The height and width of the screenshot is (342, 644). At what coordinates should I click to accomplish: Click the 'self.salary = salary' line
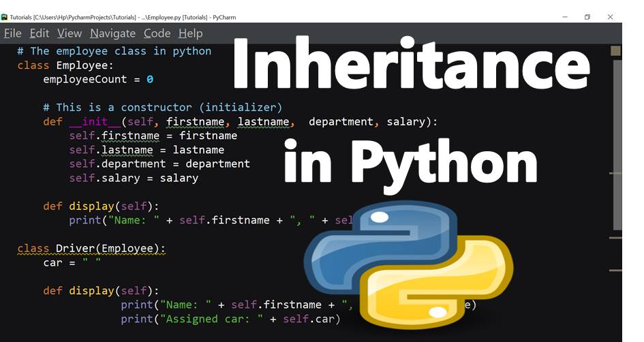pyautogui.click(x=134, y=178)
